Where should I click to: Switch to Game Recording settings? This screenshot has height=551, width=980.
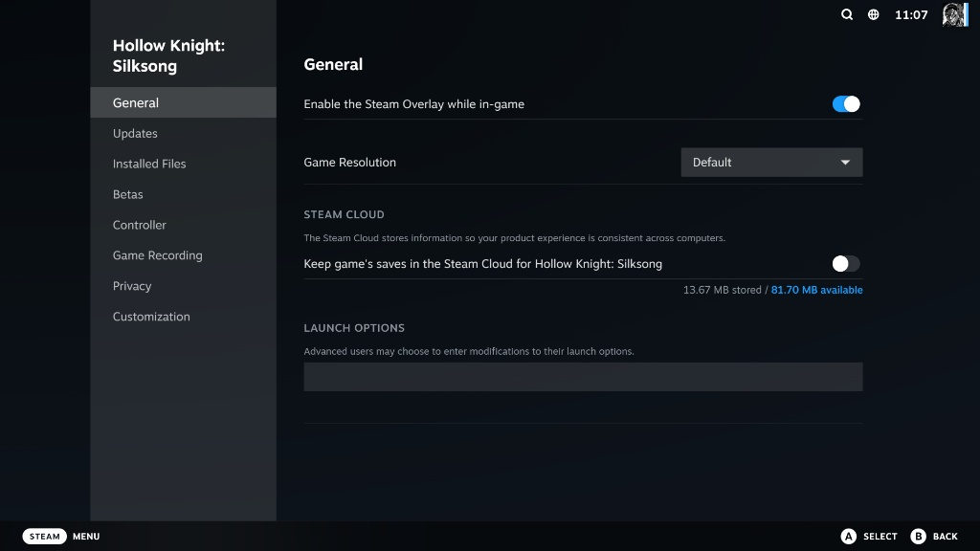[157, 255]
